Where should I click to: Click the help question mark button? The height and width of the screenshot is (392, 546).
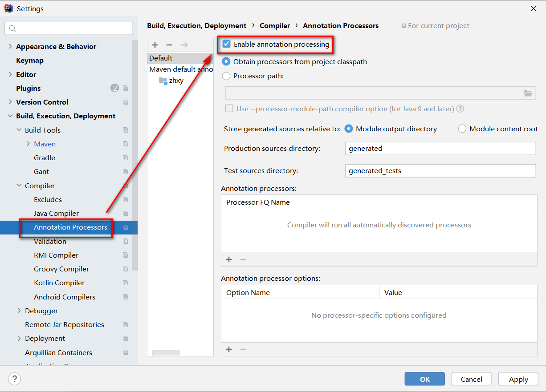coord(14,379)
